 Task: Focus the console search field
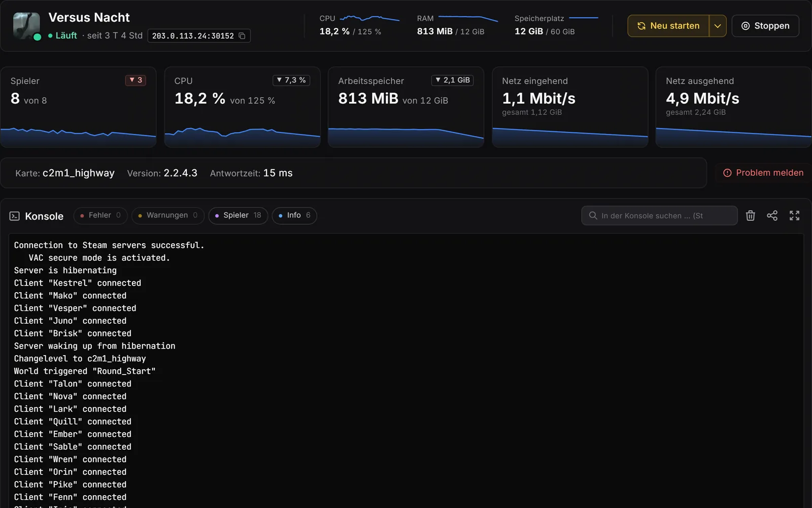coord(659,215)
